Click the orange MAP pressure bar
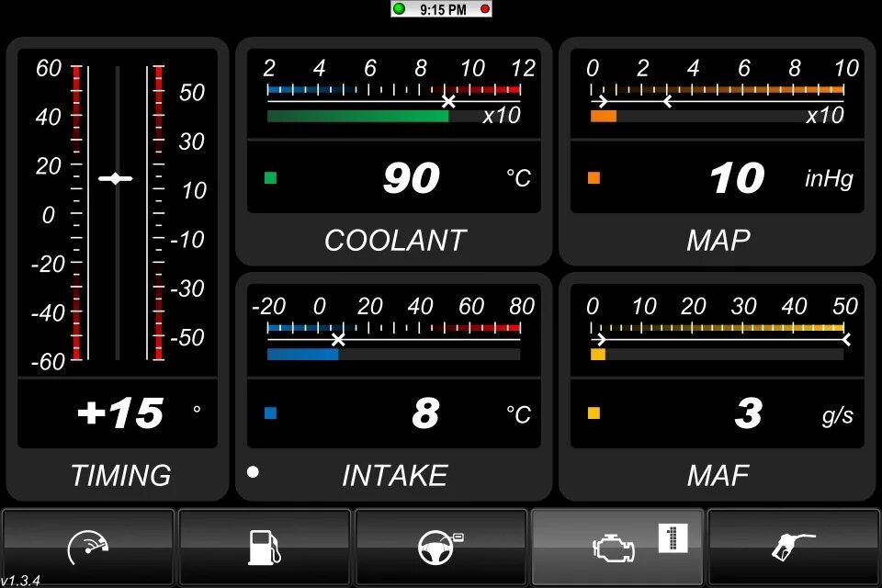 604,117
